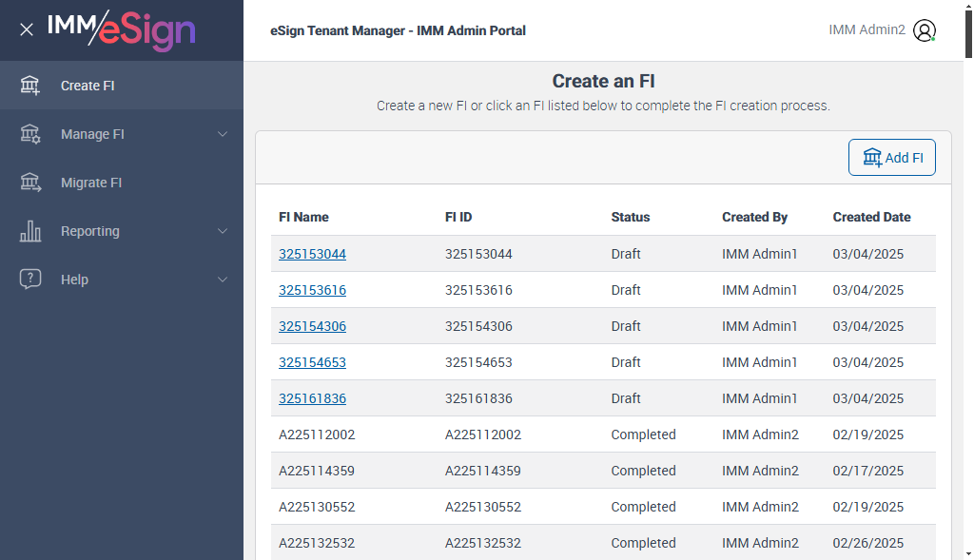
Task: Click the Migrate FI bank icon
Action: click(30, 183)
